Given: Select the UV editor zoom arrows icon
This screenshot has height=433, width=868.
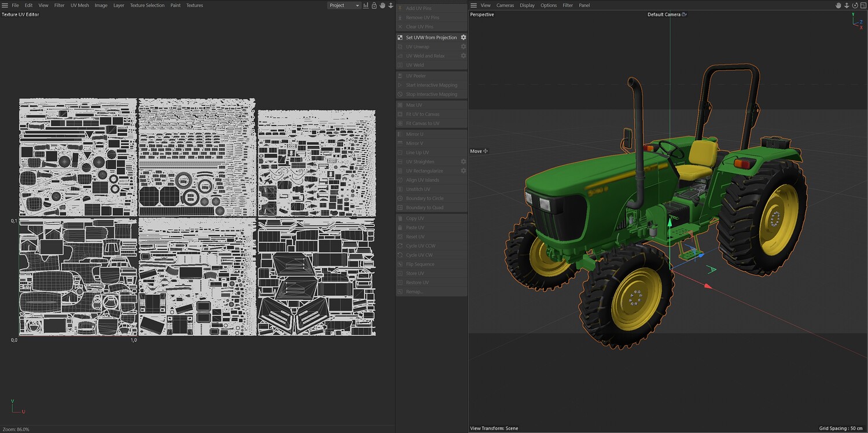Looking at the screenshot, I should (x=391, y=5).
